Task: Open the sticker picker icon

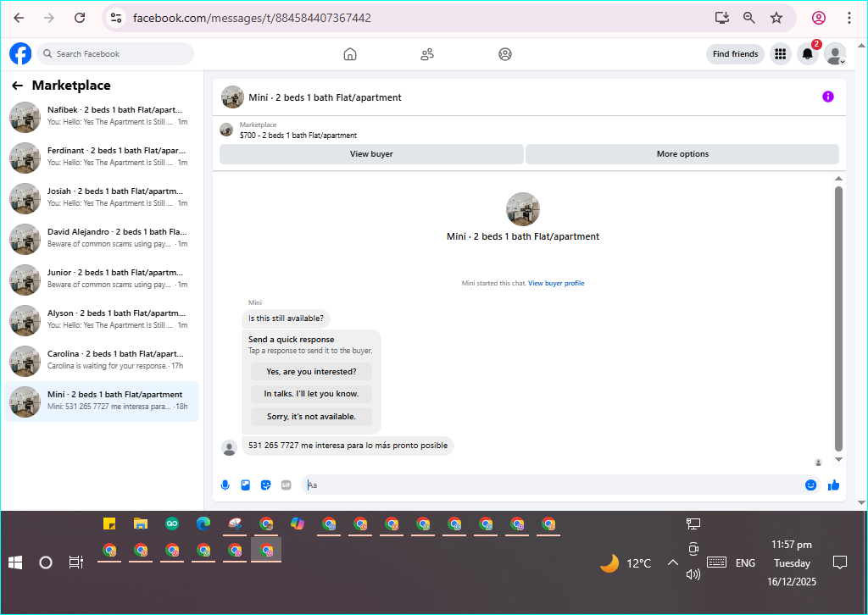Action: 265,485
